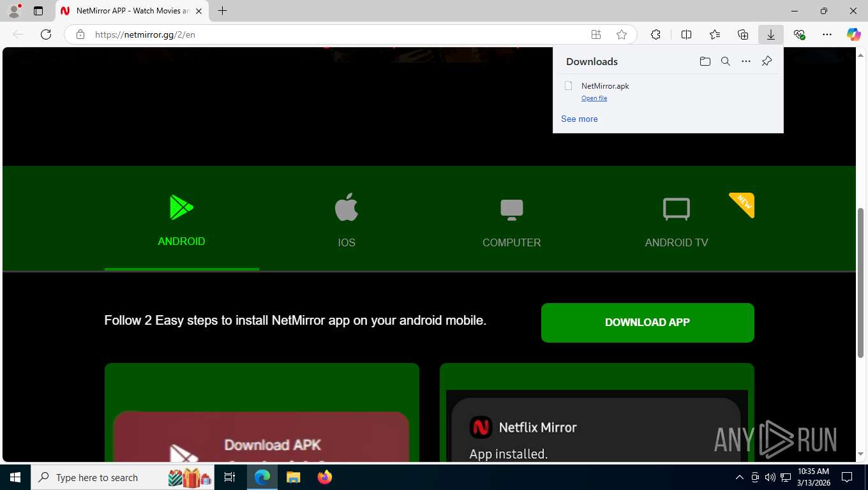Close the NetMirror APP tab

(199, 11)
